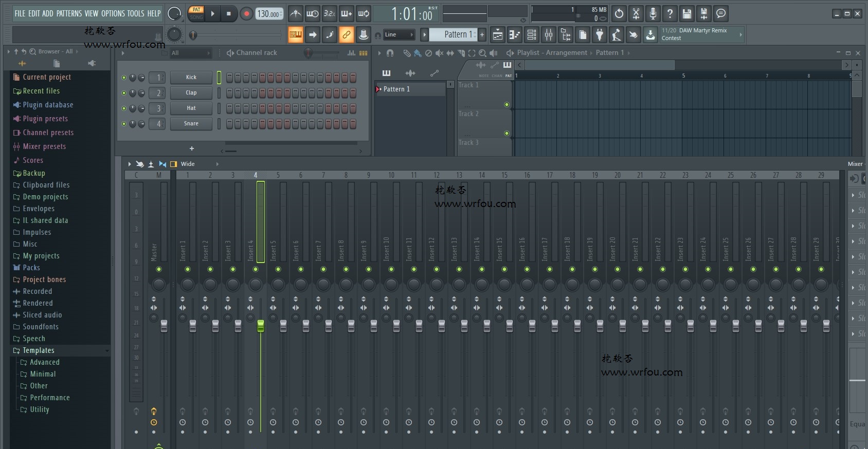Screen dimensions: 868x449
Task: Click the Insert 4 mixer volume fader
Action: click(261, 326)
